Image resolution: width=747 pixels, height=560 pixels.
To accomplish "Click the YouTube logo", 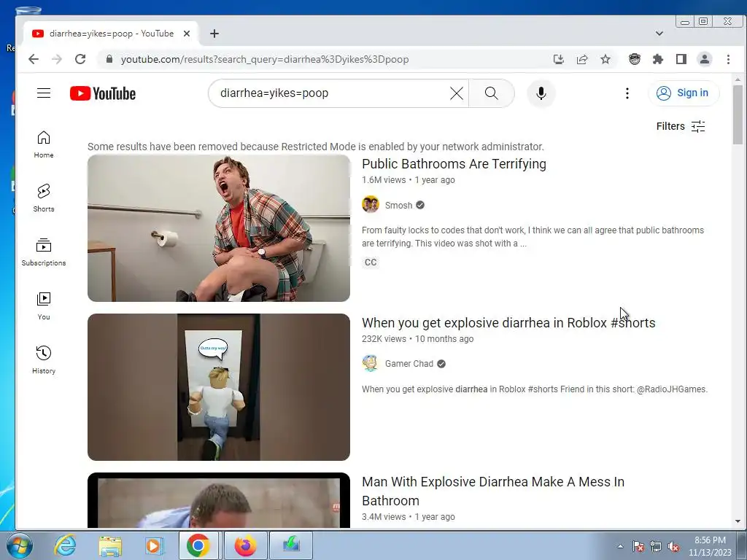I will click(103, 93).
